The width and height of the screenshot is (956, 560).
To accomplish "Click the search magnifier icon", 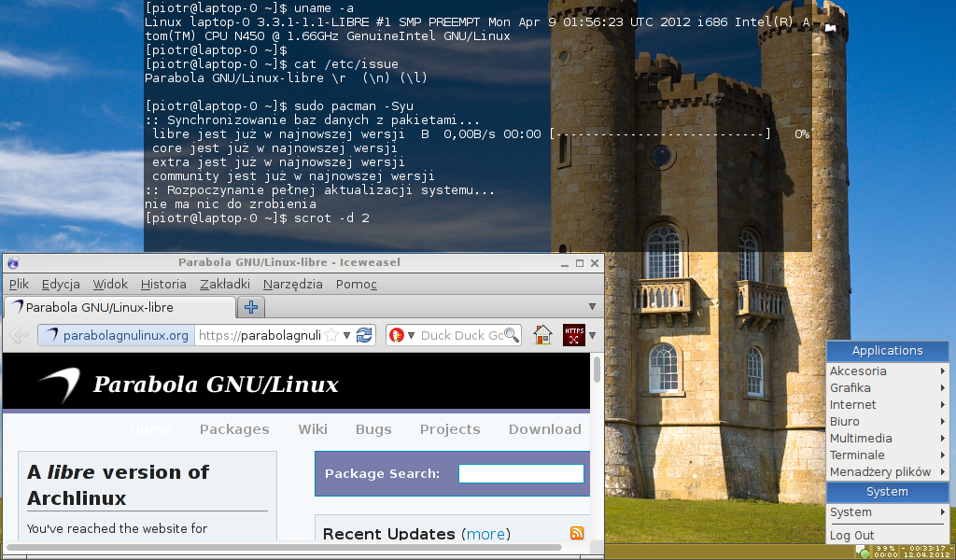I will point(511,335).
